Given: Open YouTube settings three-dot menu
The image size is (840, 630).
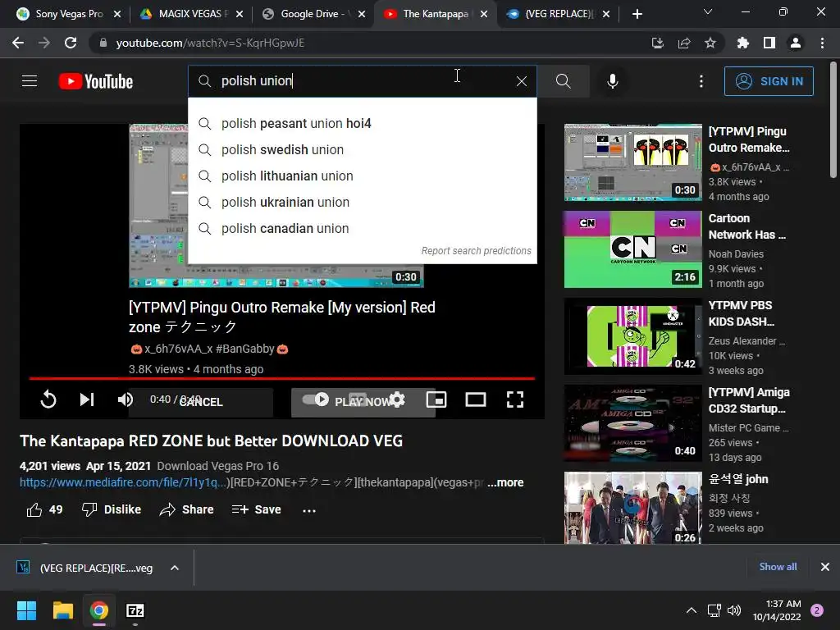Looking at the screenshot, I should click(x=701, y=81).
